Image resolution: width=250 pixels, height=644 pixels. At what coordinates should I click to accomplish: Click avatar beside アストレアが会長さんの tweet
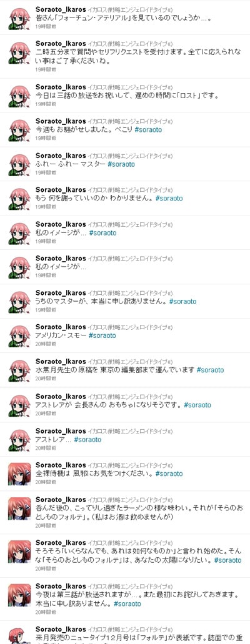coord(19,406)
